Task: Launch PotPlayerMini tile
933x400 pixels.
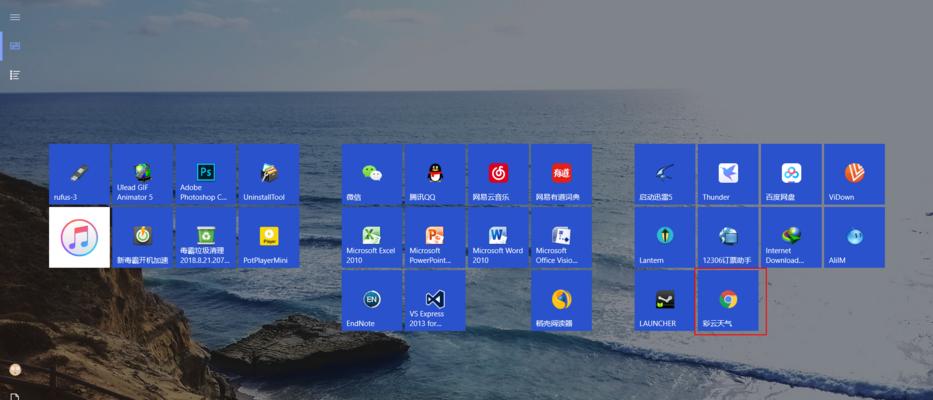Action: point(268,238)
